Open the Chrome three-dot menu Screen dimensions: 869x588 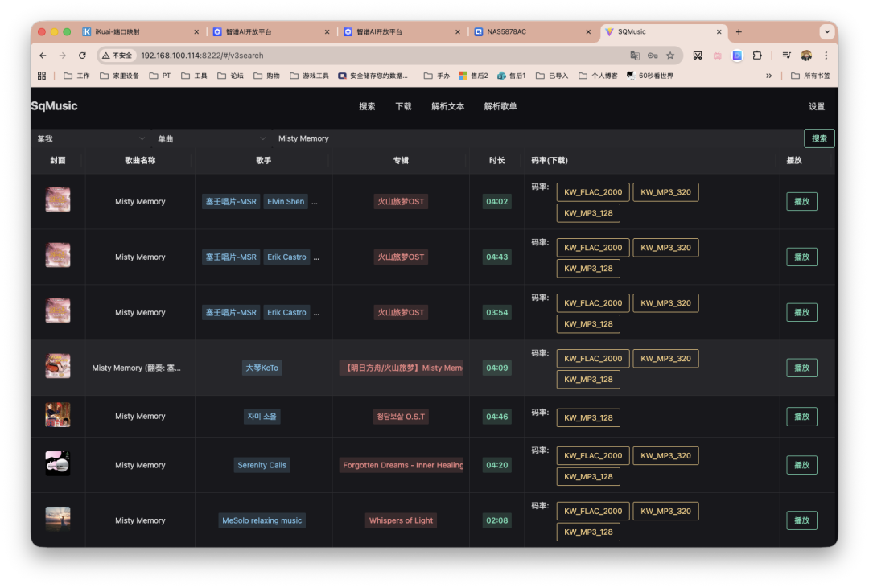tap(826, 55)
